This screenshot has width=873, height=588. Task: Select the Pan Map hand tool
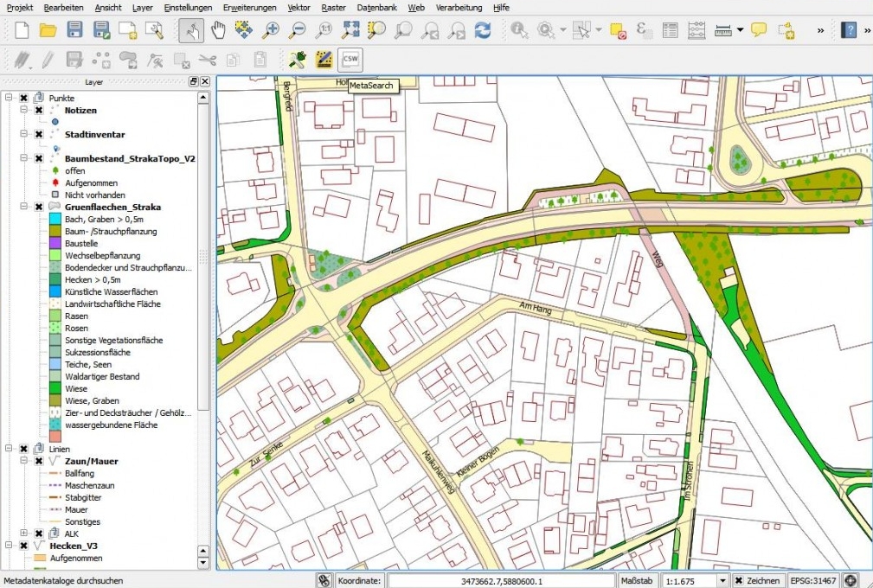(218, 30)
